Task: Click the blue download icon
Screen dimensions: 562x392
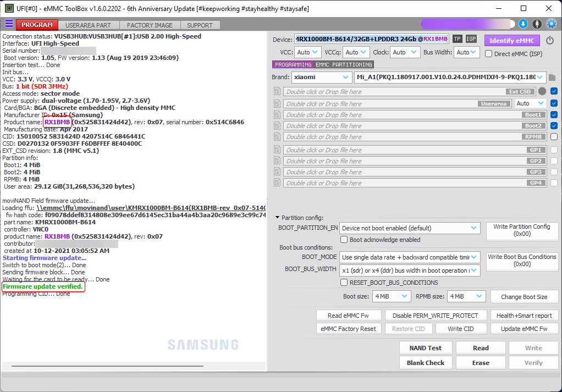Action: pos(523,24)
